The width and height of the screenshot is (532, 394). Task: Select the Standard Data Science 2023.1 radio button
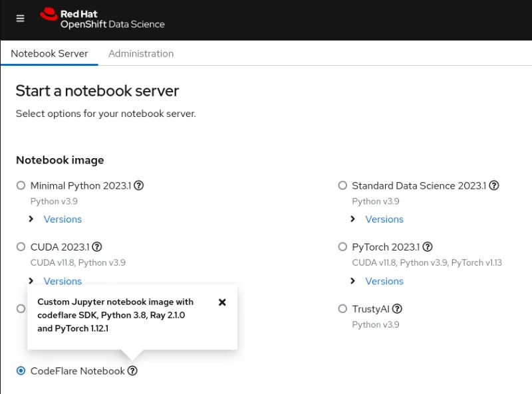point(342,185)
